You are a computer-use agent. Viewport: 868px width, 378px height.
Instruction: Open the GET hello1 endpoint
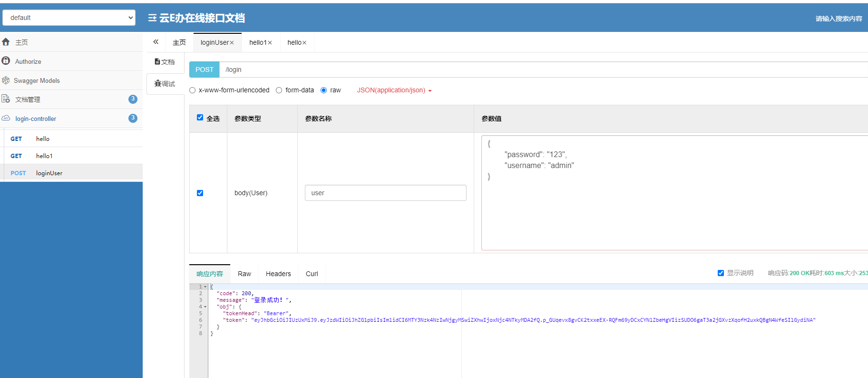pyautogui.click(x=44, y=156)
